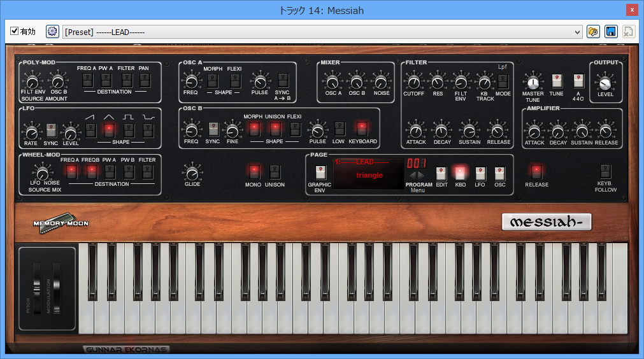Click the Output LEVEL knob
This screenshot has width=644, height=359.
(x=605, y=83)
